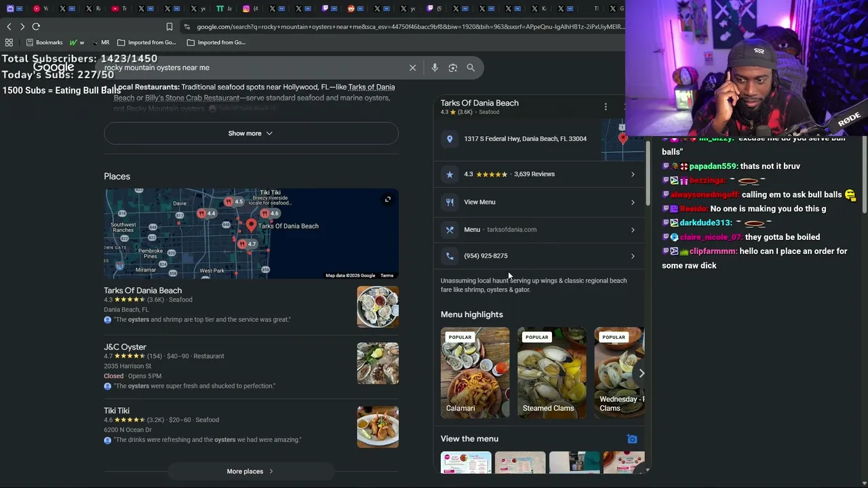Click the (954) 925-8275 phone number
868x488 pixels.
[486, 256]
